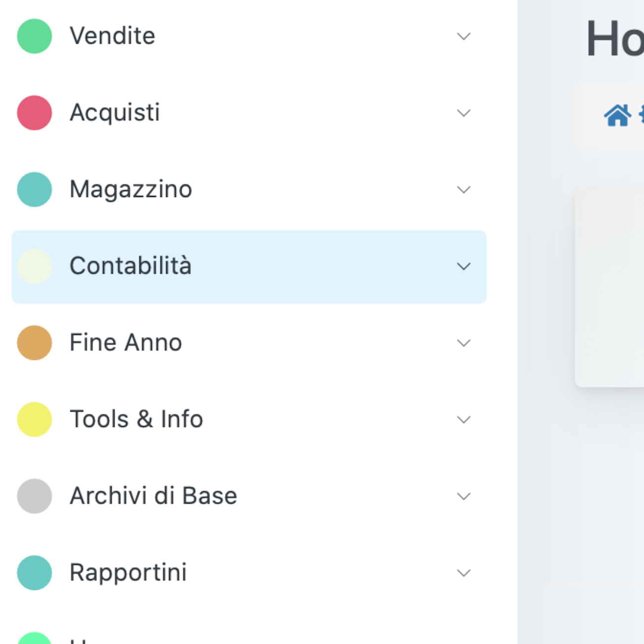Expand the Fine Anno chevron
Screen dimensions: 644x644
463,343
